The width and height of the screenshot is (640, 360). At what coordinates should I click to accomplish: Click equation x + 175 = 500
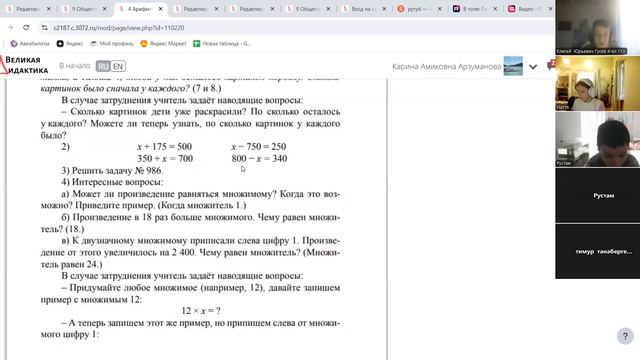click(x=164, y=147)
